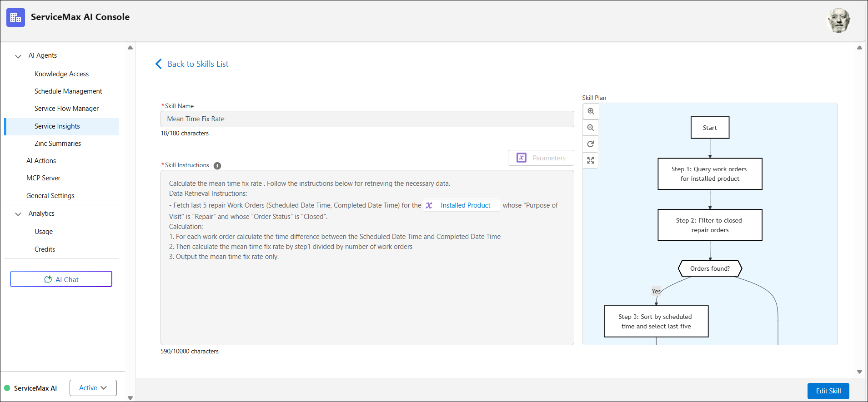868x402 pixels.
Task: Open the user profile avatar
Action: coord(838,20)
